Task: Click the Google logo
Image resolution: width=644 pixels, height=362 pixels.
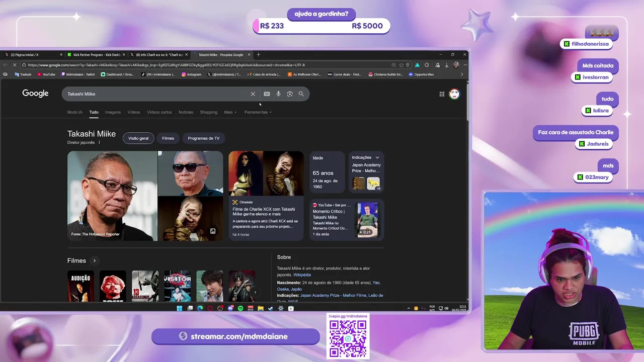Action: pos(35,94)
